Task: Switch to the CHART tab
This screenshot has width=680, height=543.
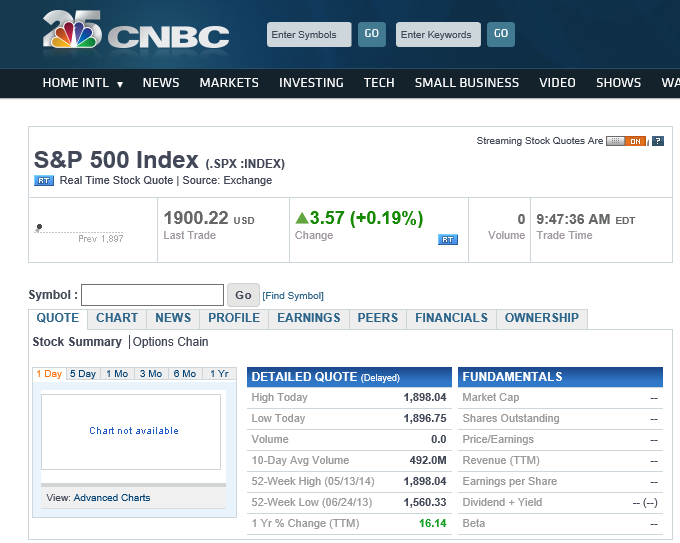Action: pos(117,318)
